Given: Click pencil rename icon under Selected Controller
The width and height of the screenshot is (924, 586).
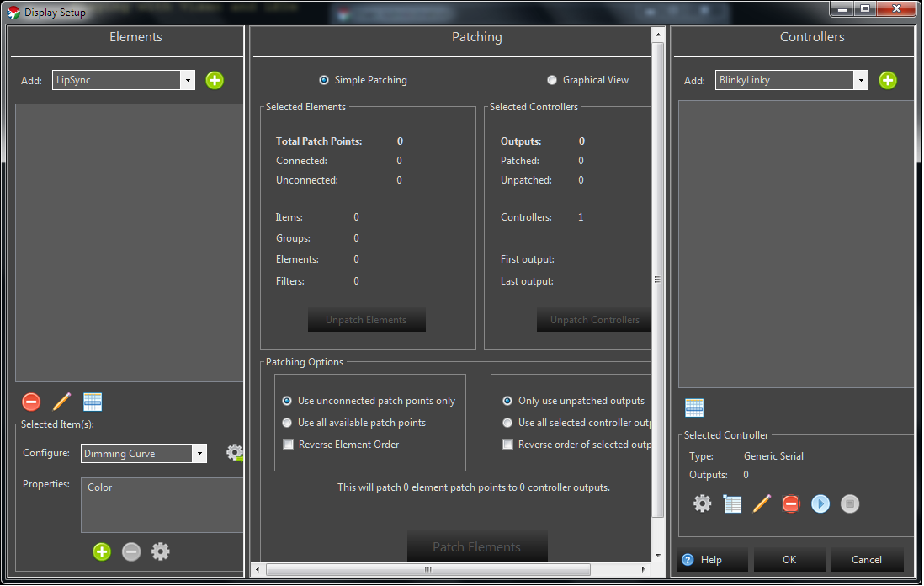Looking at the screenshot, I should (762, 503).
